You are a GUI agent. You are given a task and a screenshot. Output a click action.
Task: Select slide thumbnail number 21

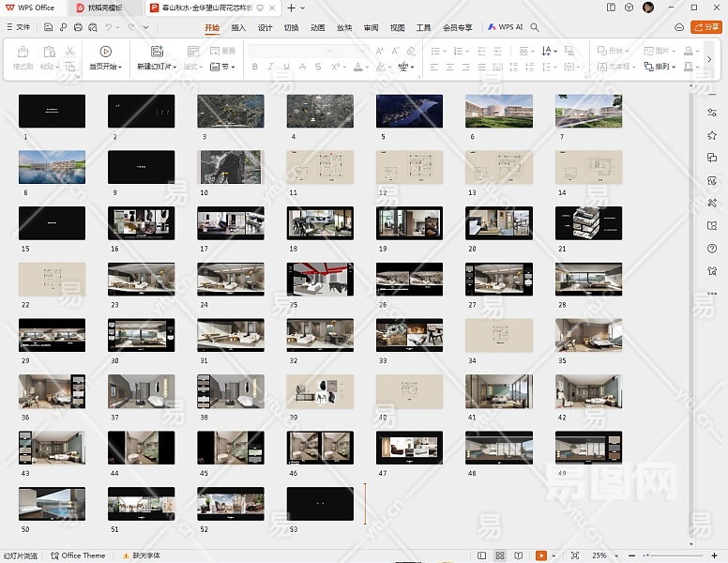pyautogui.click(x=588, y=223)
